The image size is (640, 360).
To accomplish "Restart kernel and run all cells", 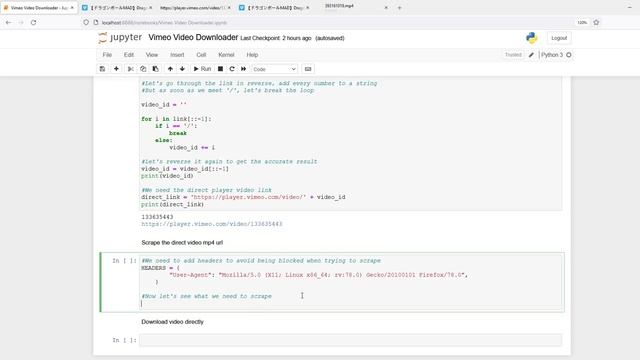I will pyautogui.click(x=244, y=69).
